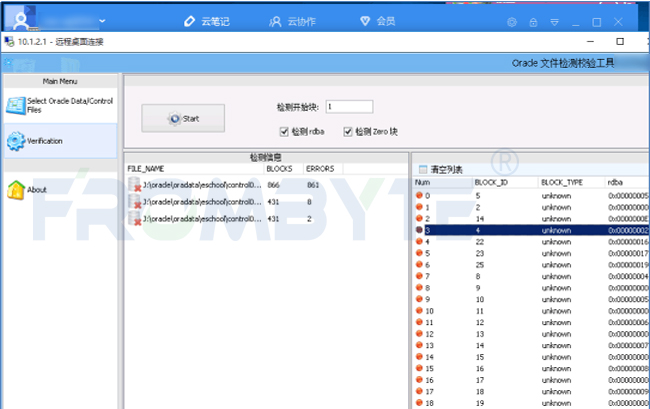The width and height of the screenshot is (650, 409).
Task: Enable the 清空列表 checkbox
Action: 423,169
